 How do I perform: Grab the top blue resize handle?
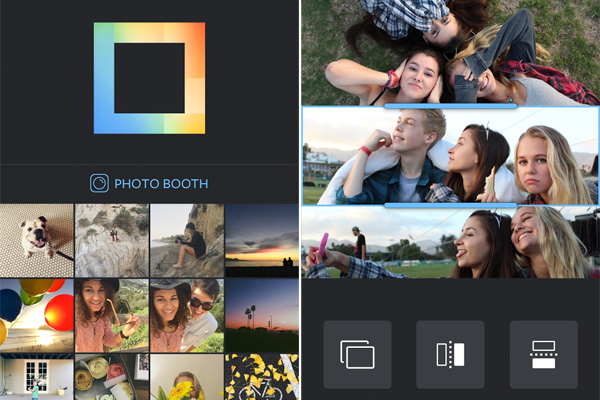click(x=450, y=106)
